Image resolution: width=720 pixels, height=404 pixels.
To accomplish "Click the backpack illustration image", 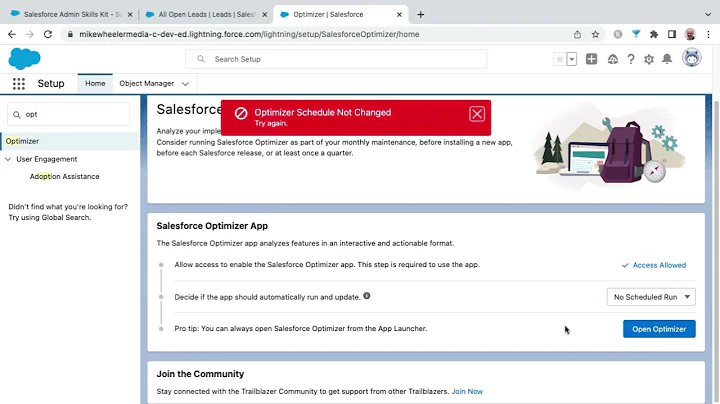I will (609, 146).
